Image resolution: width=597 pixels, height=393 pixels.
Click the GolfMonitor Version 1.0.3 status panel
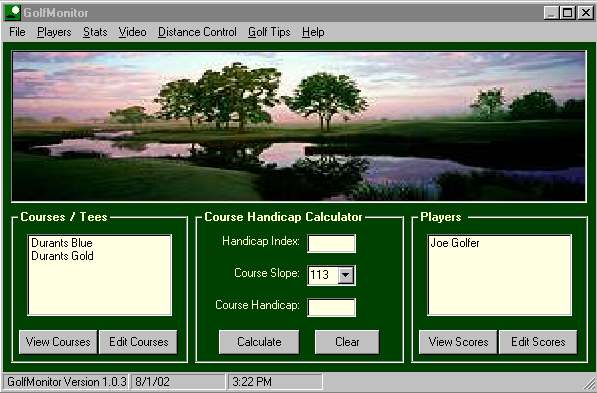(x=66, y=382)
